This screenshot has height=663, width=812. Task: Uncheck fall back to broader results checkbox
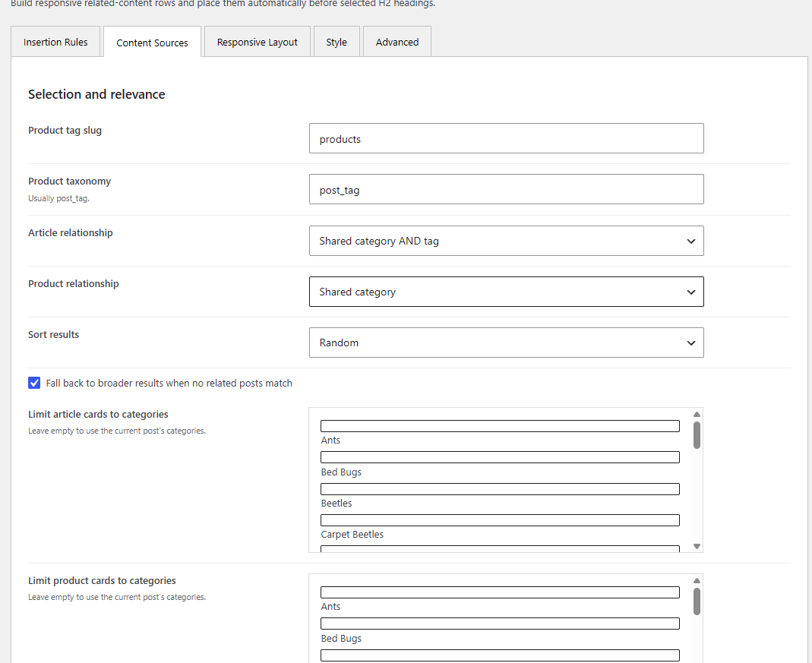34,383
